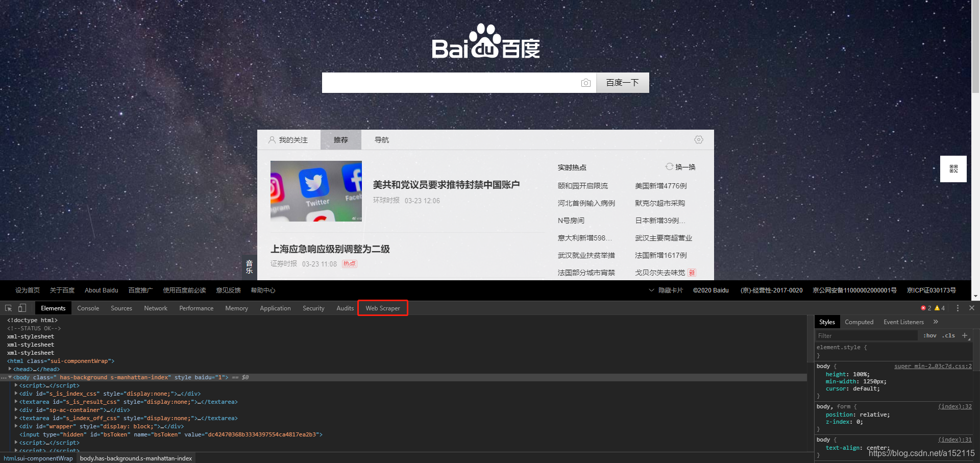
Task: Switch to the Computed styles tab
Action: click(859, 322)
